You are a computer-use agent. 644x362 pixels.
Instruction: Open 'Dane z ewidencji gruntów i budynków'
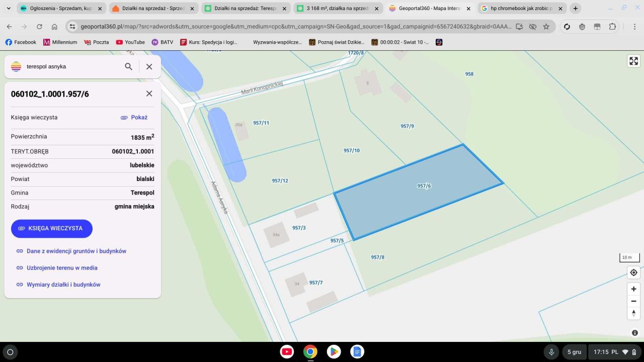(76, 251)
